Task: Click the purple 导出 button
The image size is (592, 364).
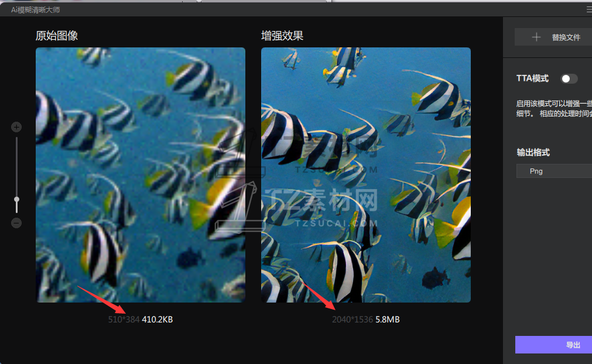Action: pyautogui.click(x=553, y=345)
